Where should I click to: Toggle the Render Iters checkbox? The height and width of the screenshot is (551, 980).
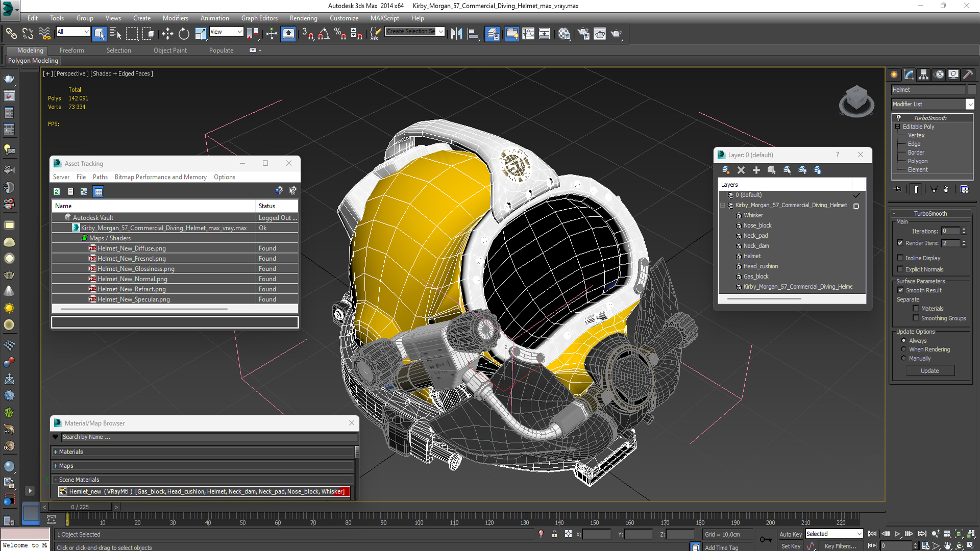900,243
